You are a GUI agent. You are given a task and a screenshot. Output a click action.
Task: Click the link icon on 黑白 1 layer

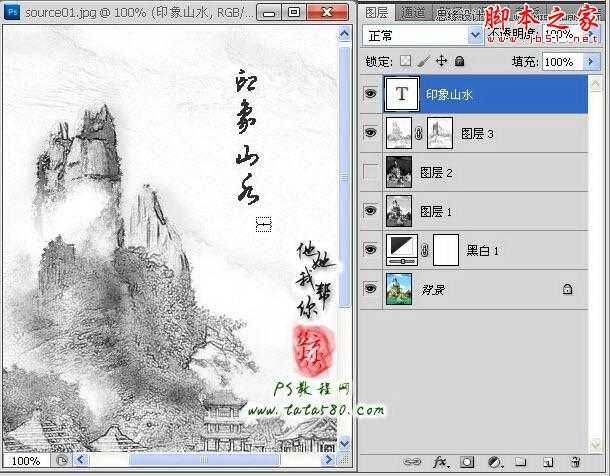(425, 250)
